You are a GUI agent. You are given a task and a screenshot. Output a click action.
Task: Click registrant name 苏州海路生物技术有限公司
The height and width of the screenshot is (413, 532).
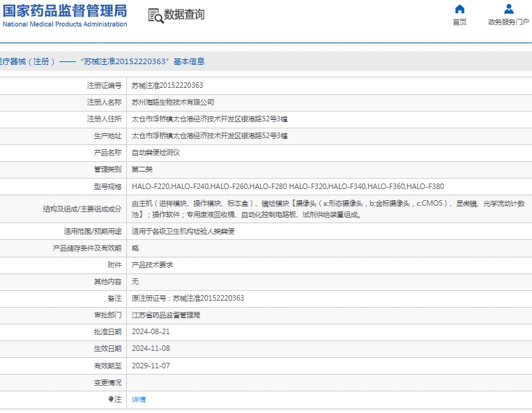[x=173, y=102]
